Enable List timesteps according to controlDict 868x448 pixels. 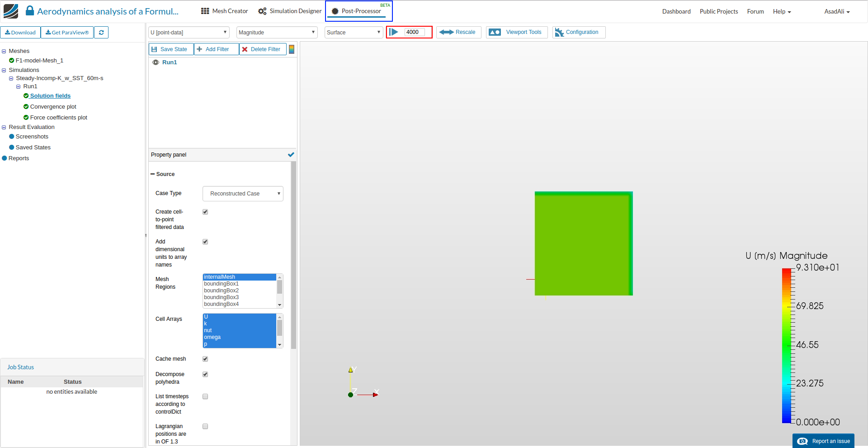point(205,396)
